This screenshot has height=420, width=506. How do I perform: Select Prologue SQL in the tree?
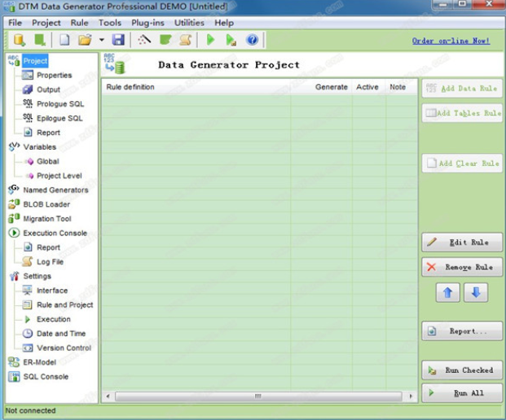click(x=59, y=104)
